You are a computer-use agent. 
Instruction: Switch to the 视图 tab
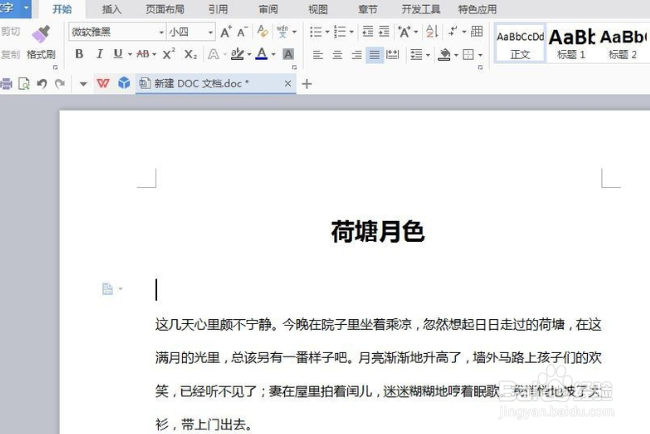(318, 9)
